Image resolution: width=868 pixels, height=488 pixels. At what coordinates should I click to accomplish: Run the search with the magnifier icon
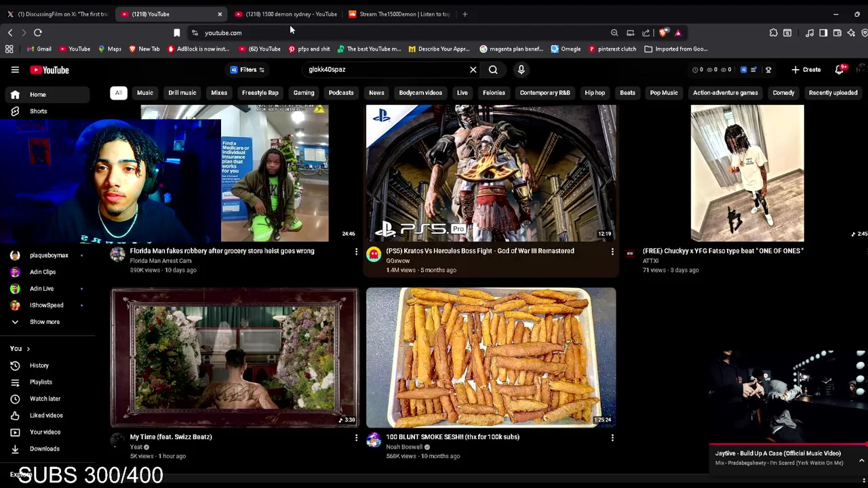pos(493,69)
